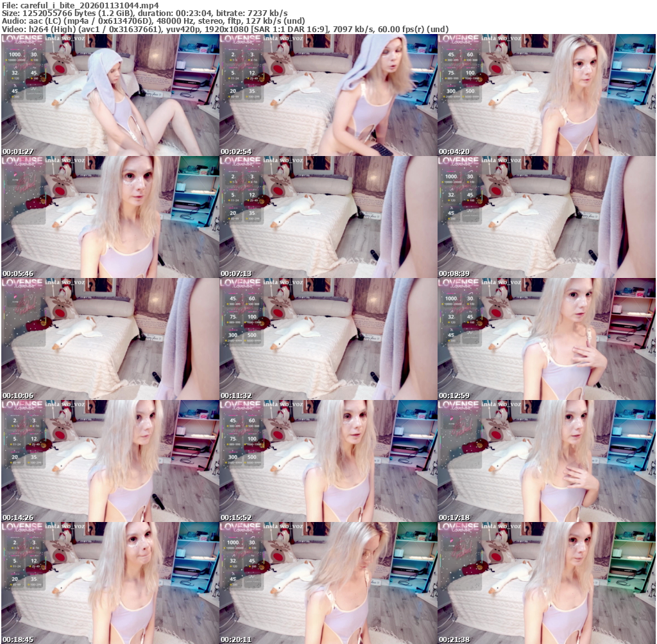The height and width of the screenshot is (644, 657).
Task: Pick the thumbnail frame stamped 00:08:39
Action: [x=547, y=217]
